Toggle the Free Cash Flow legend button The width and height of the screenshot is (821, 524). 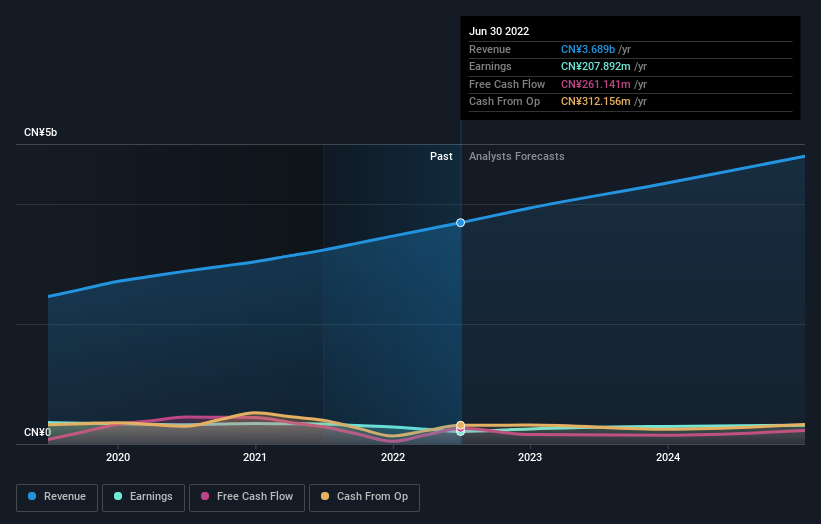[x=247, y=497]
